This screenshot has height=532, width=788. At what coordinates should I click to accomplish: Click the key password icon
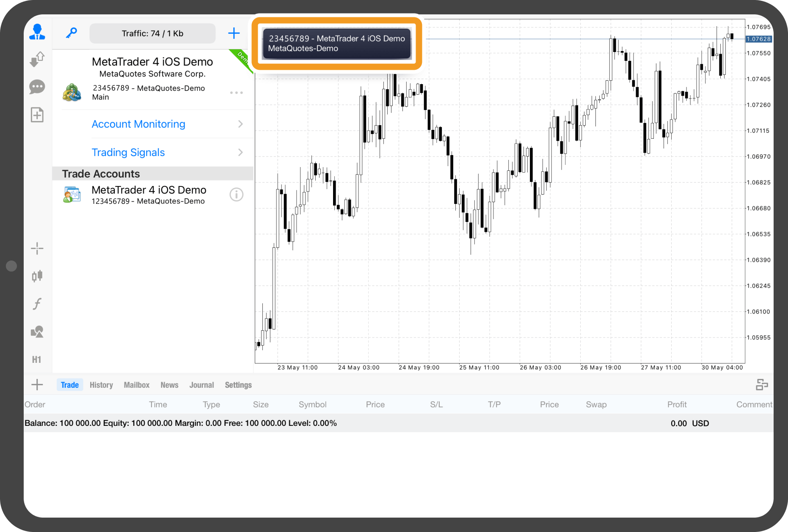click(71, 33)
